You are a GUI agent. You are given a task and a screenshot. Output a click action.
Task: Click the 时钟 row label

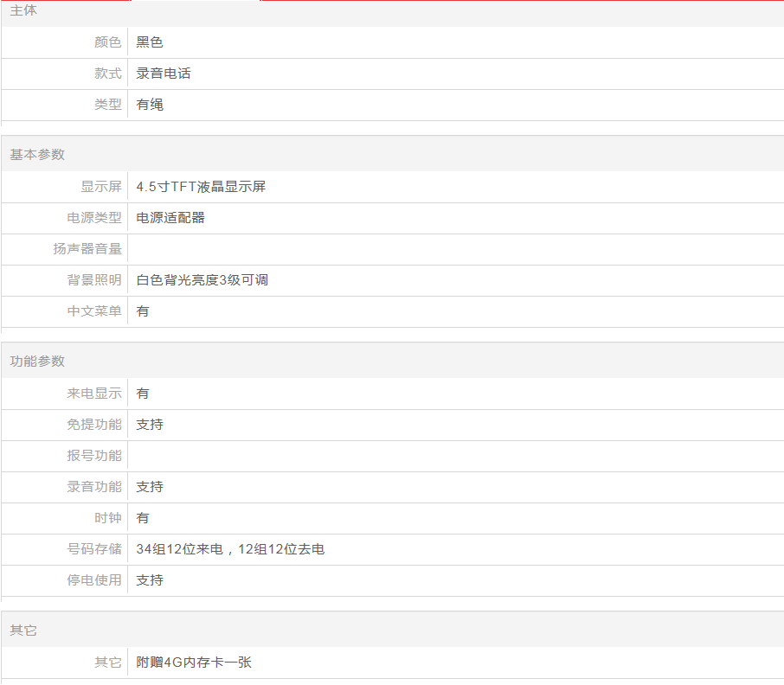108,518
